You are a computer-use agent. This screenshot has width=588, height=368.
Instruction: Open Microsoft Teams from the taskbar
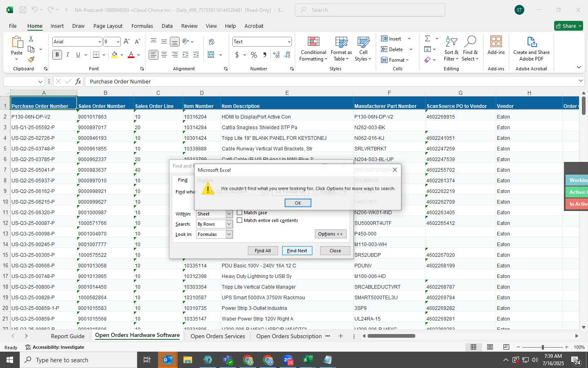point(228,360)
